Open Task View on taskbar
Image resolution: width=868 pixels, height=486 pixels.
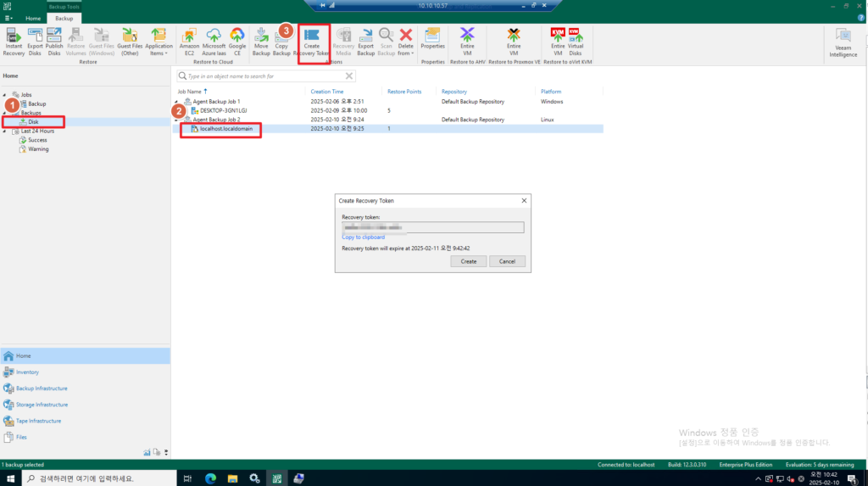click(187, 479)
